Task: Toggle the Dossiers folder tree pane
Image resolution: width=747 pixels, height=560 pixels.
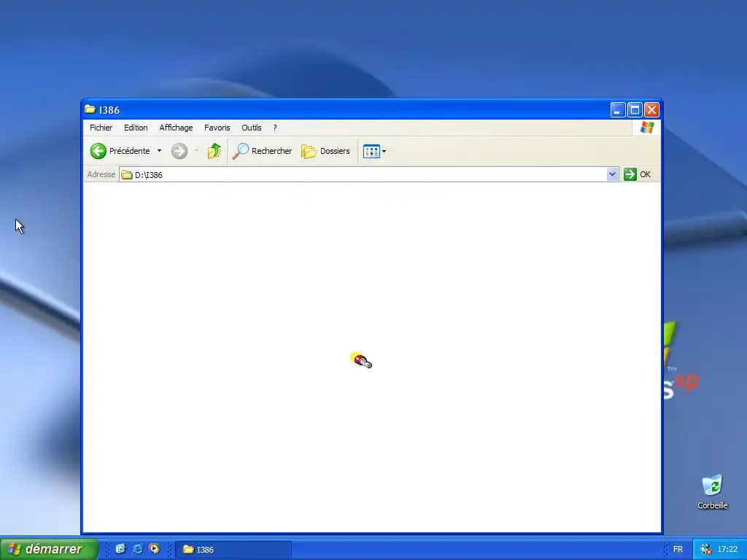Action: 326,151
